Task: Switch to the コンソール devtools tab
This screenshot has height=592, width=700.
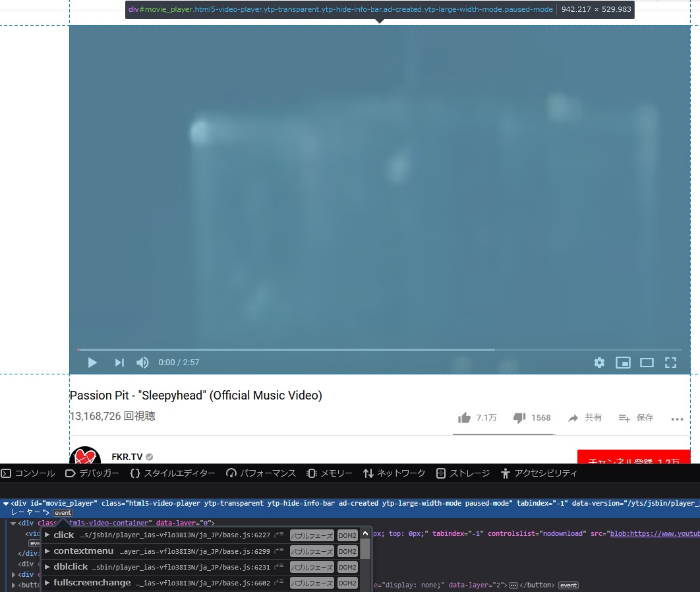Action: pos(28,473)
